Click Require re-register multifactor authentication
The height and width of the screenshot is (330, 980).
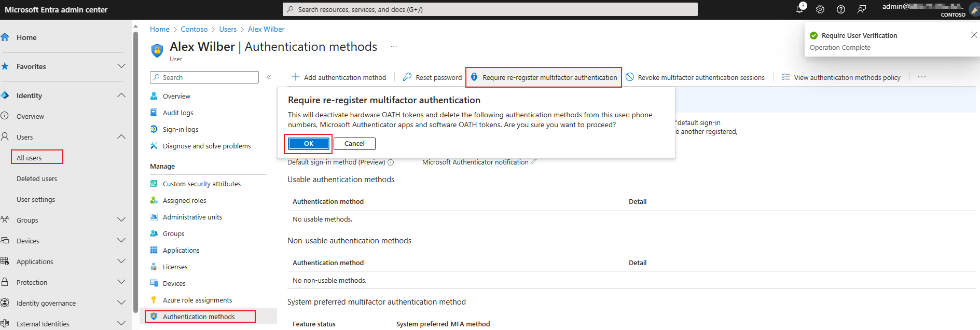544,77
